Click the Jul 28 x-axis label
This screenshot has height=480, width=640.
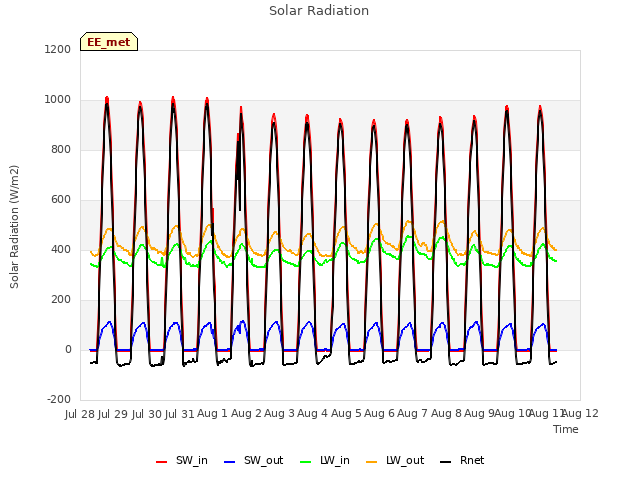click(x=80, y=414)
